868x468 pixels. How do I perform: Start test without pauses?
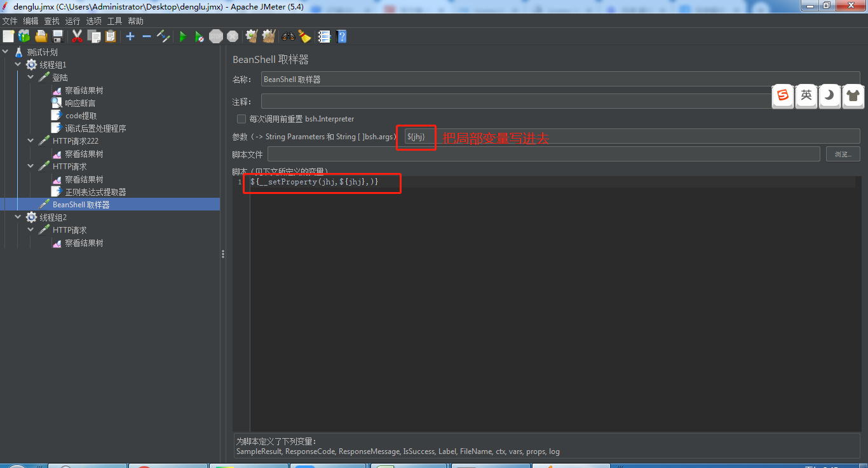point(200,36)
